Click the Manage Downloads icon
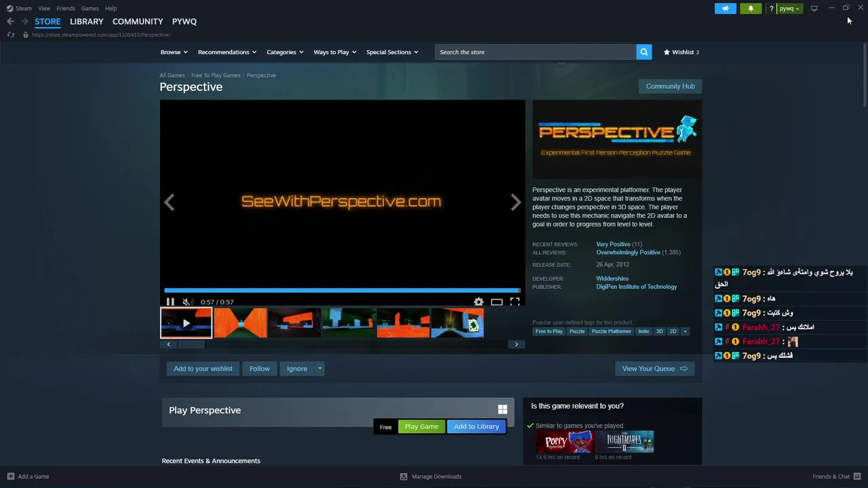 403,476
